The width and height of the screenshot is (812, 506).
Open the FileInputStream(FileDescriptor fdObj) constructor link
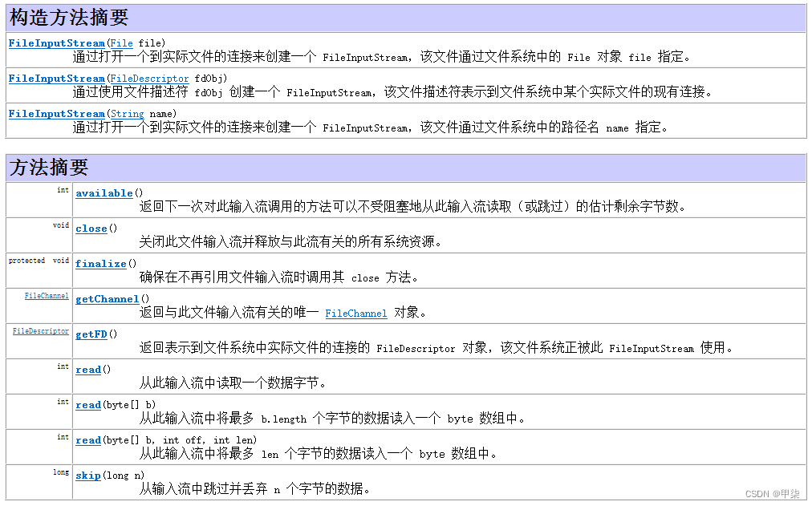click(55, 78)
